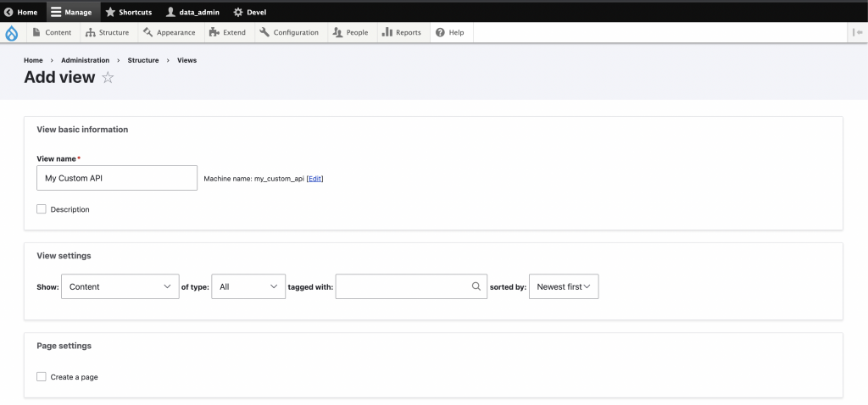
Task: Click the Drupal logo icon
Action: coord(11,33)
